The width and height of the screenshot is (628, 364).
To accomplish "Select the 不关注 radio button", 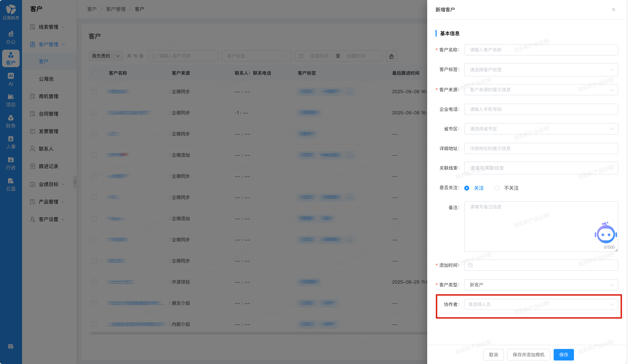I will (497, 188).
